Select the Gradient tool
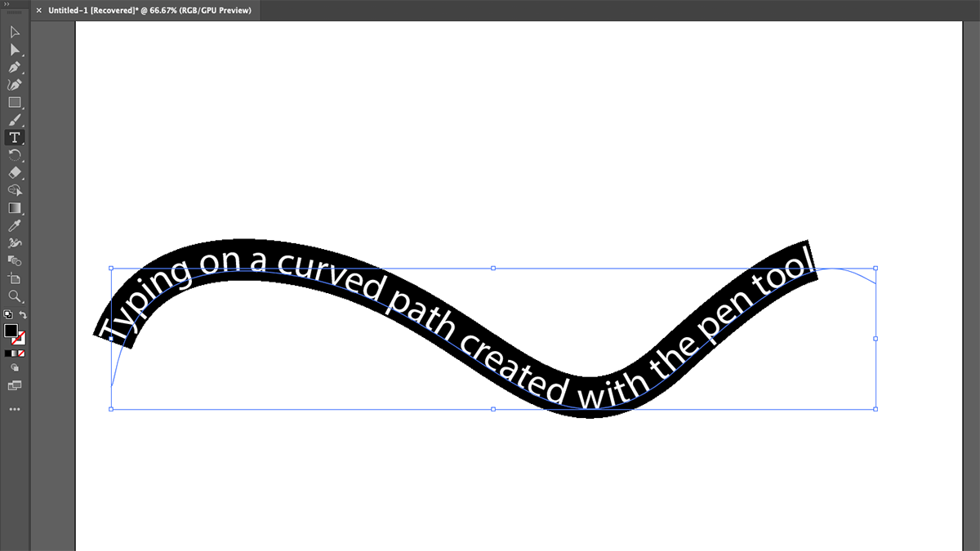 click(15, 208)
